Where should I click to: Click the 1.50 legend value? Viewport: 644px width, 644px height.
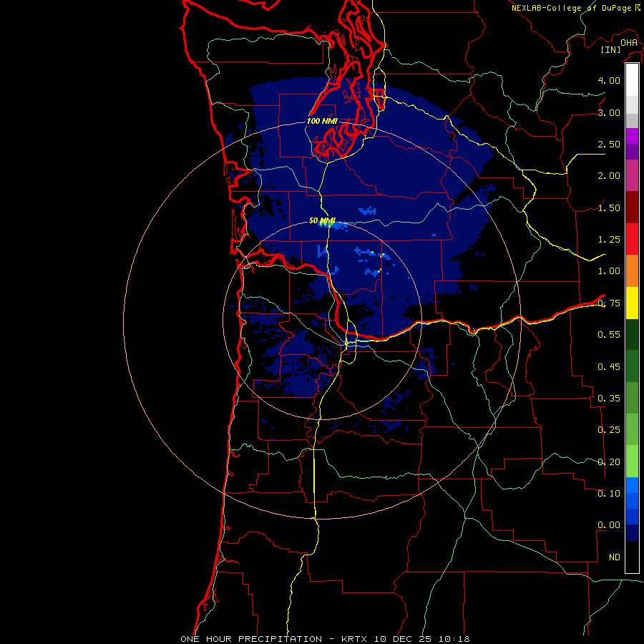pos(609,208)
